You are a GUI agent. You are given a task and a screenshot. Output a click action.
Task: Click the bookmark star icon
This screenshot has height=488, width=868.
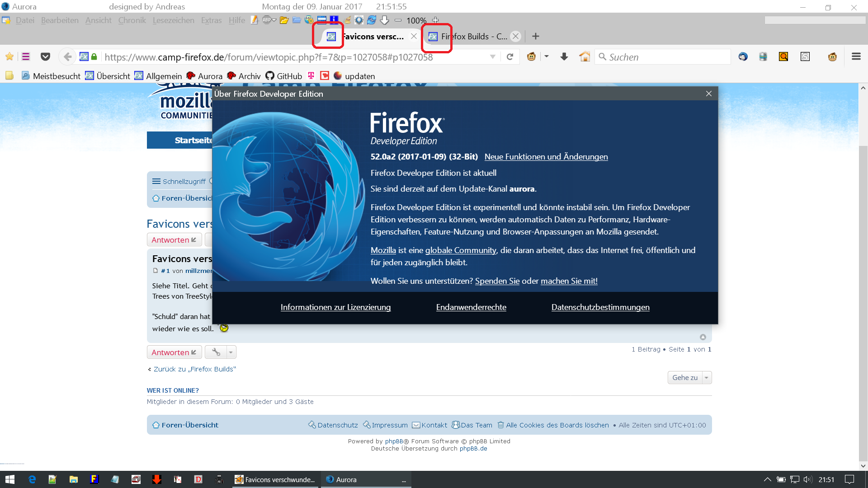pos(9,57)
